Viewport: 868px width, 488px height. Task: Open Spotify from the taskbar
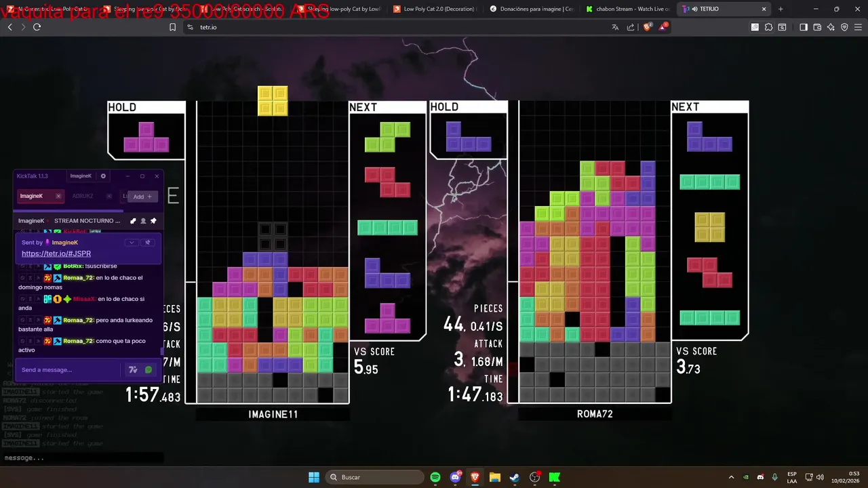(x=435, y=477)
